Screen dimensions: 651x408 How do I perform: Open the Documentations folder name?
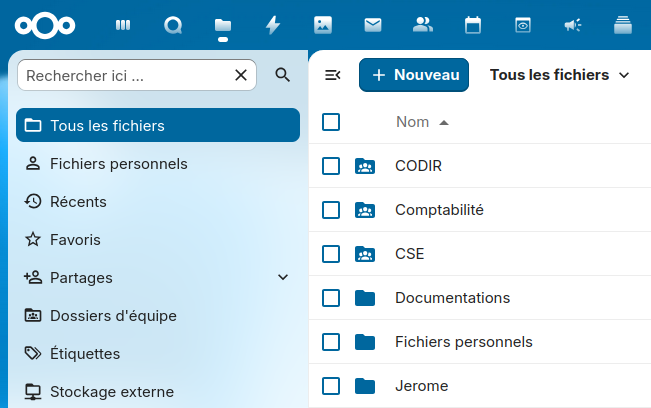[x=453, y=298]
